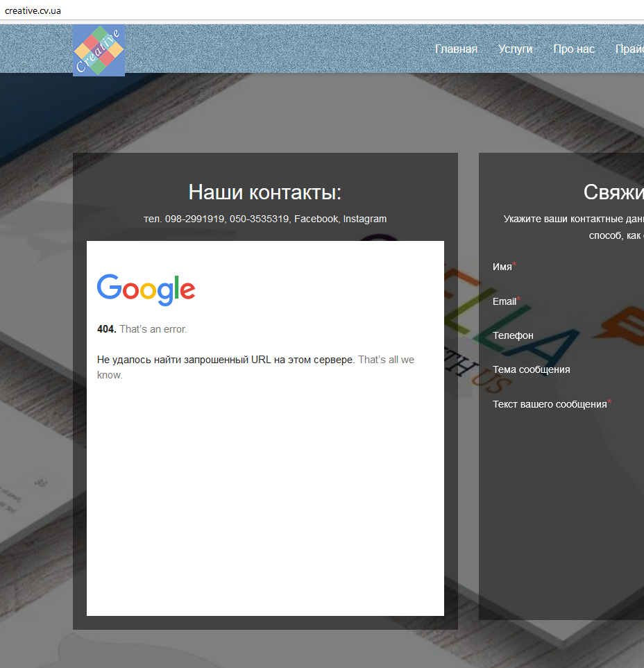Click the Телефон field label
Image resolution: width=644 pixels, height=668 pixels.
click(x=513, y=335)
